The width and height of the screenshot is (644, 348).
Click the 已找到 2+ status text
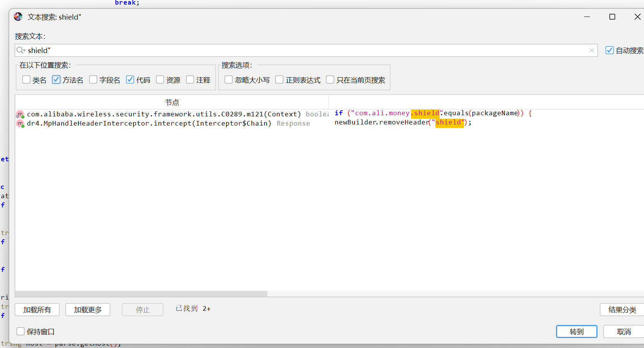pos(193,308)
